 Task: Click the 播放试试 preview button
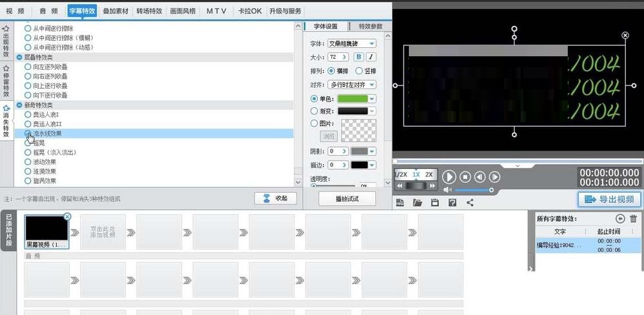pos(347,199)
